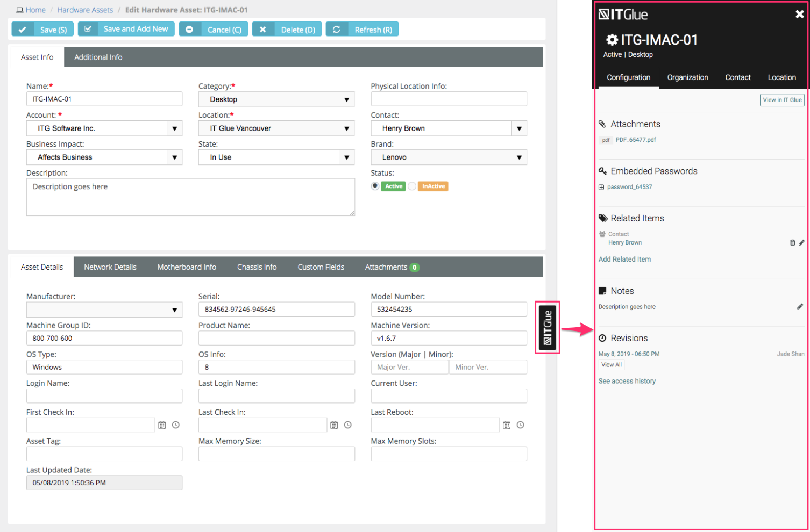Click the Add Related Item link

point(624,259)
